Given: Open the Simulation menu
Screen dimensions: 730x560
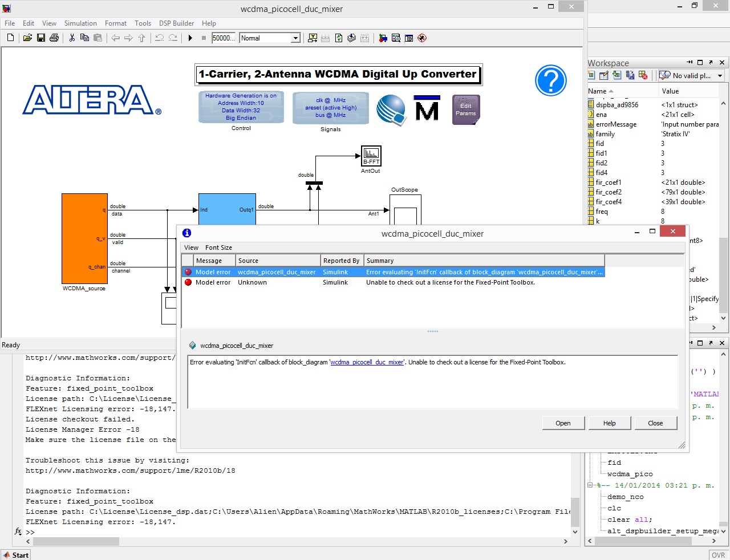Looking at the screenshot, I should [x=80, y=23].
